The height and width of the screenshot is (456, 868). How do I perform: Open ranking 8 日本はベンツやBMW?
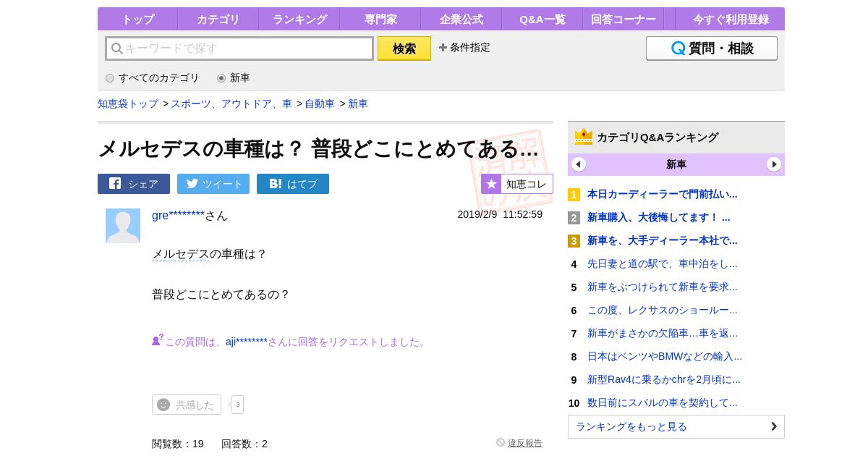(665, 356)
